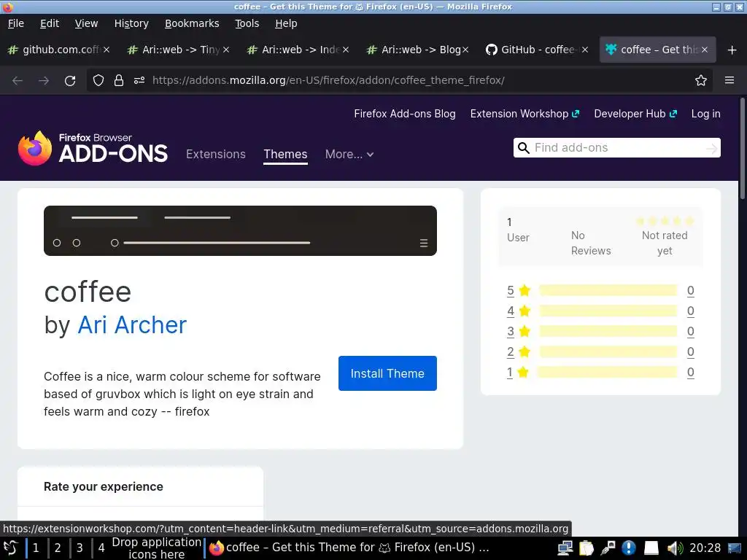Open site permissions icon in address bar
747x560 pixels.
point(139,80)
